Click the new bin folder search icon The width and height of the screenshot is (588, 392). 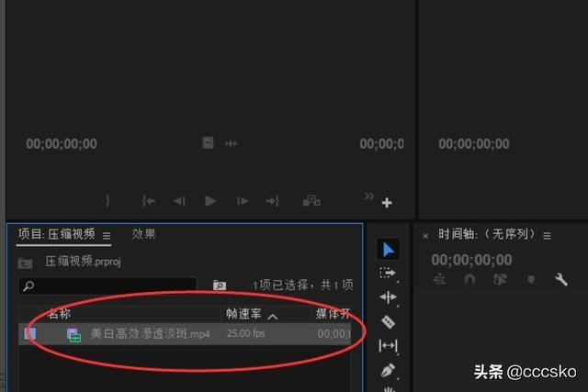(x=220, y=286)
